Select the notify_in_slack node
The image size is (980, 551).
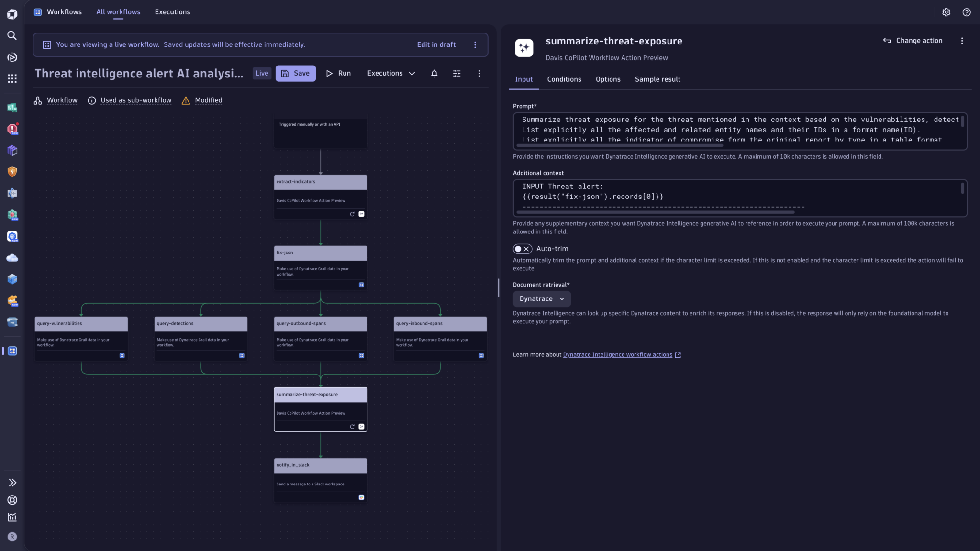321,480
